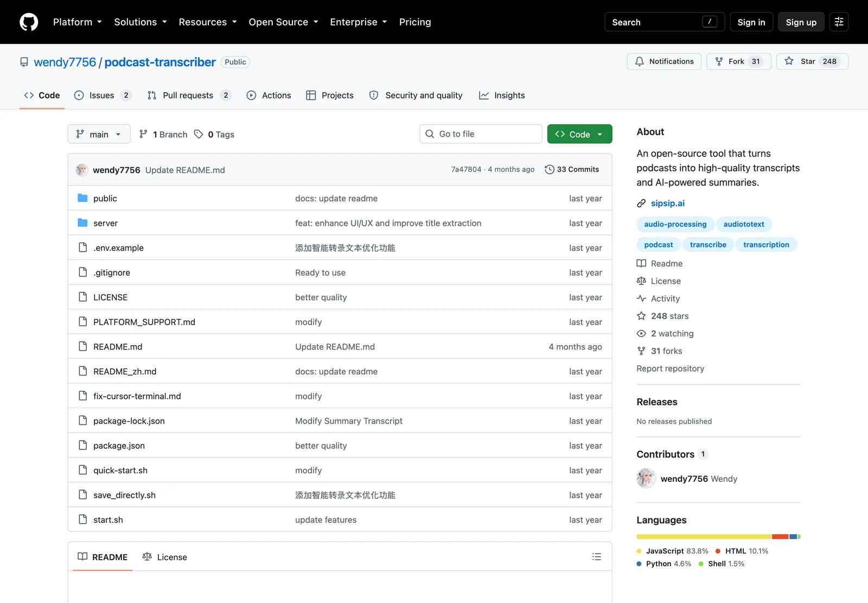Click the eye icon beside 2 watching
Image resolution: width=868 pixels, height=603 pixels.
coord(641,333)
